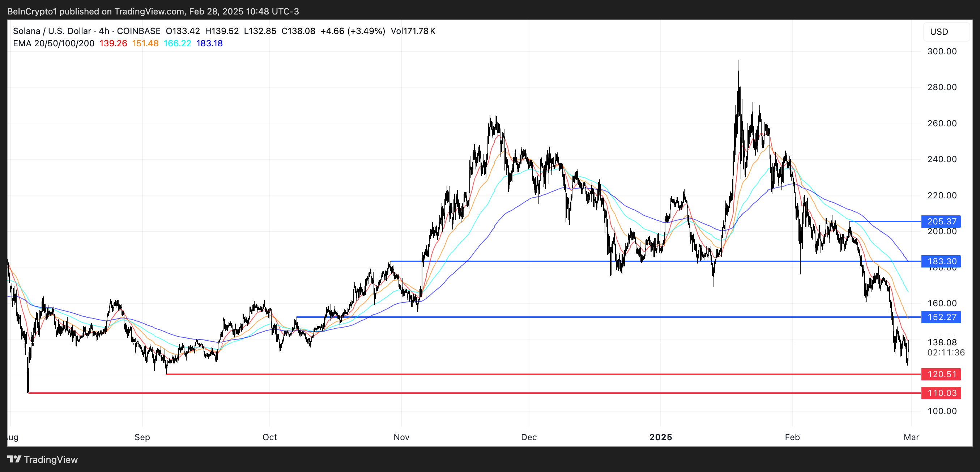The width and height of the screenshot is (980, 472).
Task: Click the 120.51 red price label
Action: tap(941, 374)
